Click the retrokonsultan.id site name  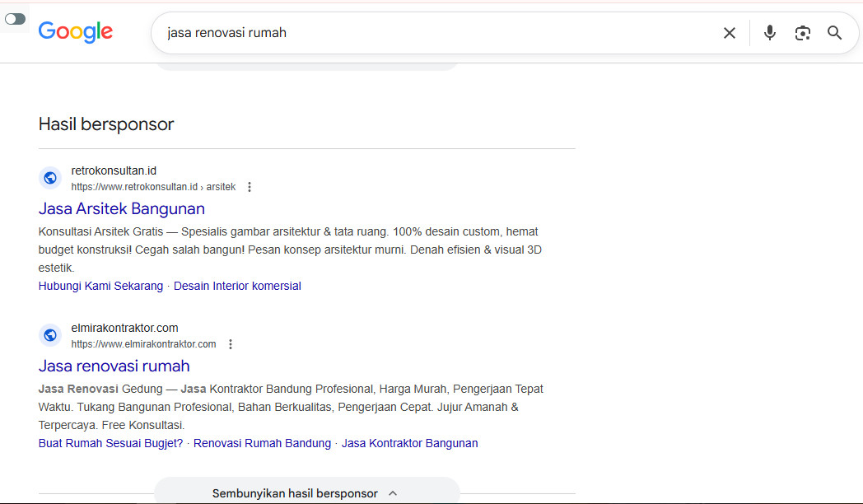coord(114,171)
